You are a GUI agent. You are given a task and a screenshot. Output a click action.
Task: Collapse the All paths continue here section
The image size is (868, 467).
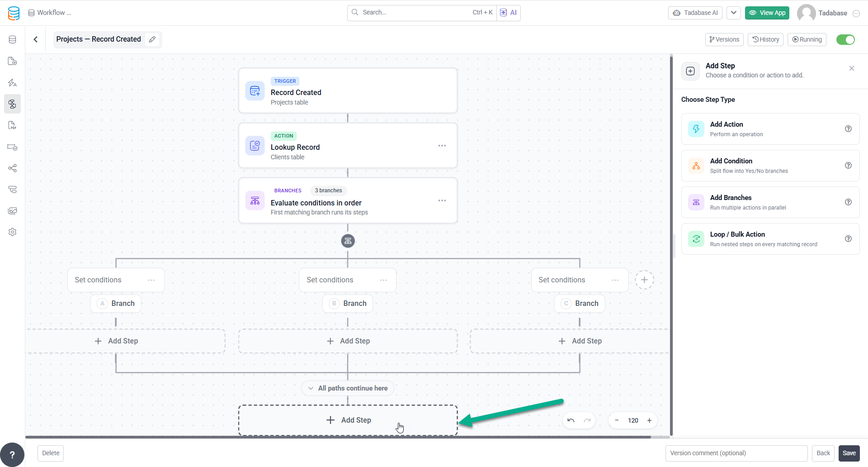pyautogui.click(x=348, y=388)
